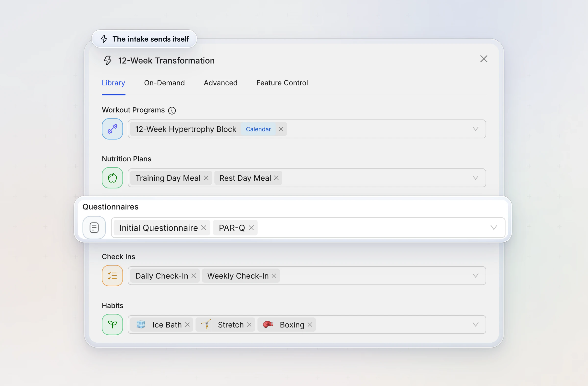Image resolution: width=588 pixels, height=386 pixels.
Task: Click lightning icon beside 12-Week Transformation title
Action: pos(108,60)
